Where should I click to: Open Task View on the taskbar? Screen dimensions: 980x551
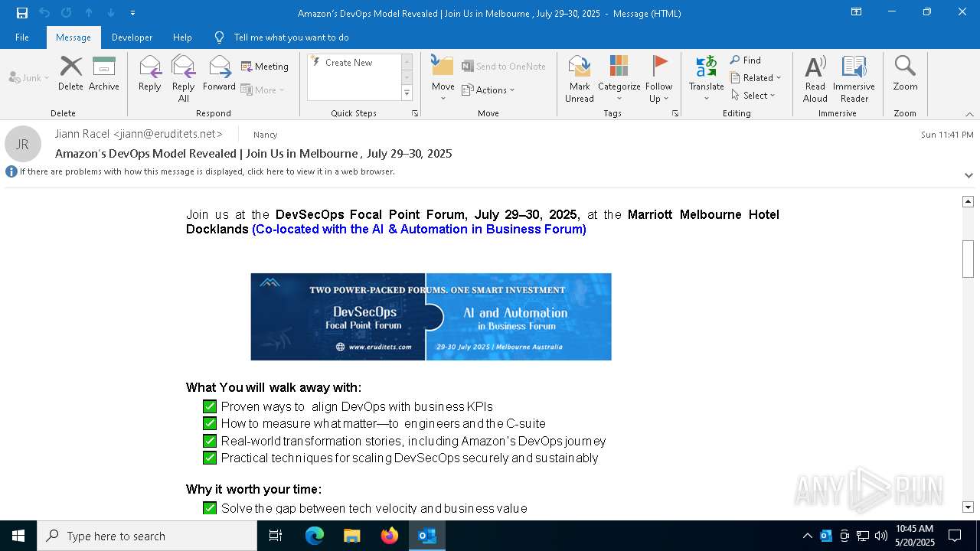click(x=276, y=536)
